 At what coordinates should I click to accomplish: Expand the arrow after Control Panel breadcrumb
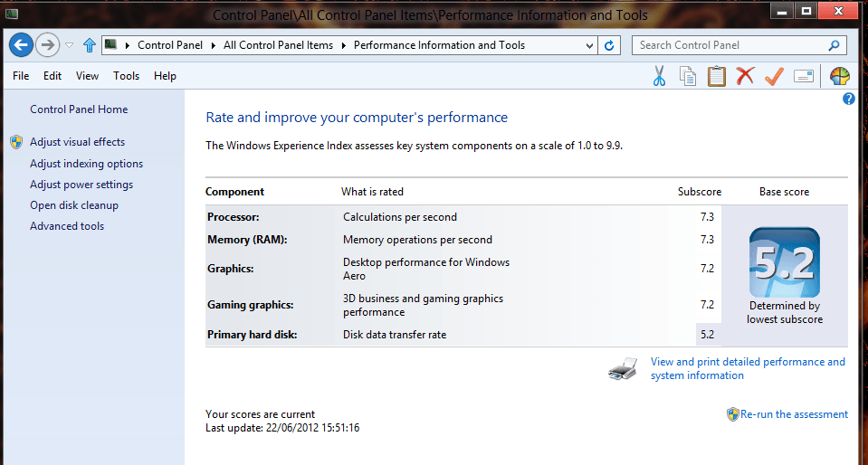tap(214, 45)
